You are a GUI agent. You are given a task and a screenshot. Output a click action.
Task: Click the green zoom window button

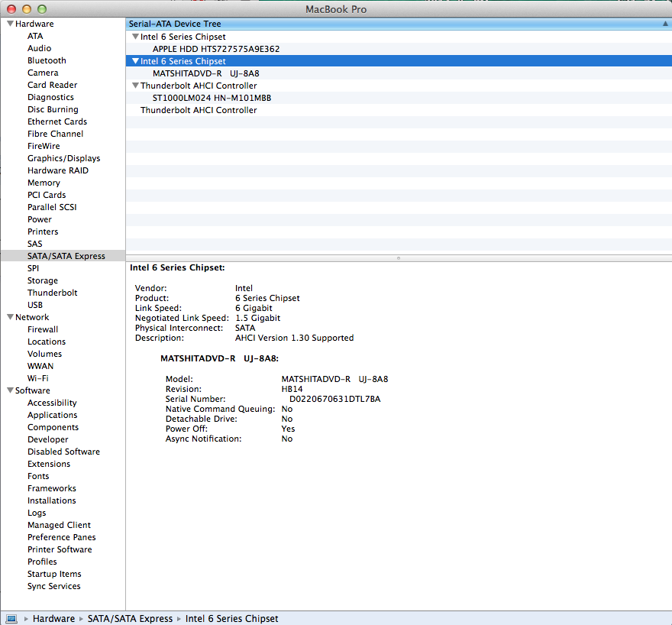(41, 9)
